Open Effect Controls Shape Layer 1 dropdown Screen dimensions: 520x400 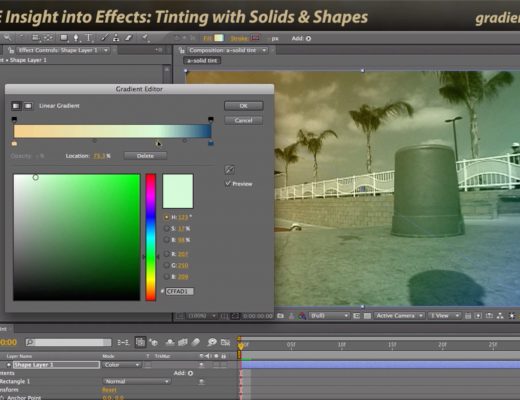click(x=106, y=50)
